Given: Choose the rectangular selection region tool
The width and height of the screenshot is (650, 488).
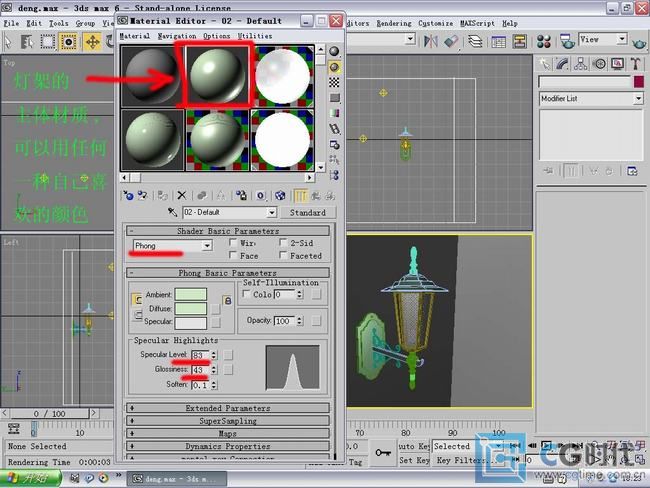Looking at the screenshot, I should (x=47, y=41).
